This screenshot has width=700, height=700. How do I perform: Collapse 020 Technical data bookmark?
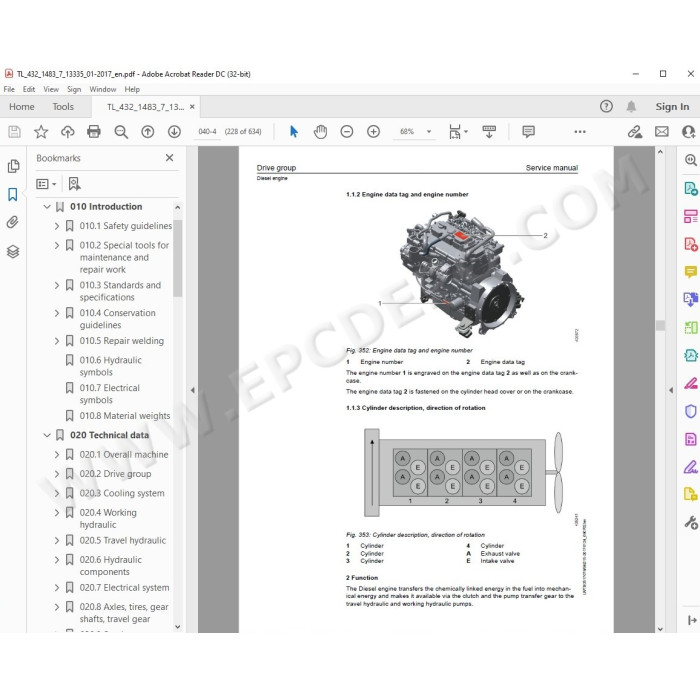(47, 435)
